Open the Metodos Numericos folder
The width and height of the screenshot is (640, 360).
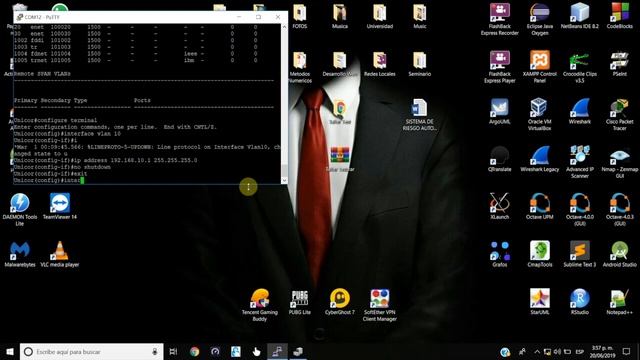pos(300,67)
